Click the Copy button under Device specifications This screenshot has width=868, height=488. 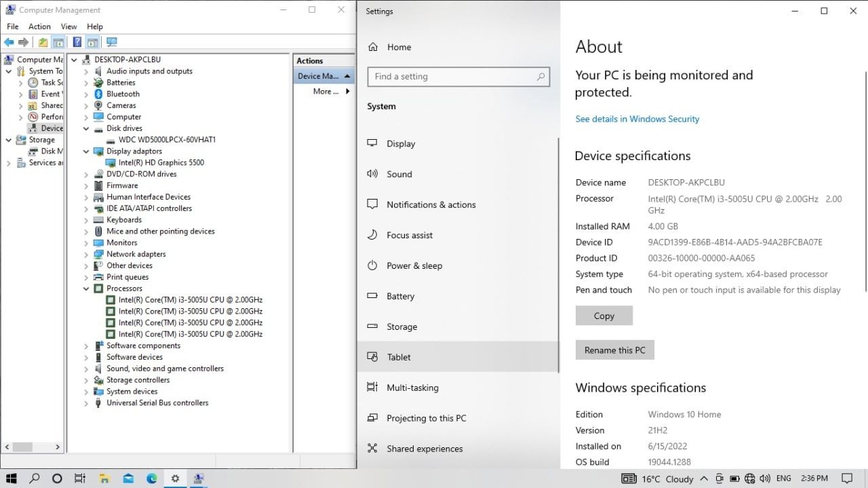click(x=604, y=316)
